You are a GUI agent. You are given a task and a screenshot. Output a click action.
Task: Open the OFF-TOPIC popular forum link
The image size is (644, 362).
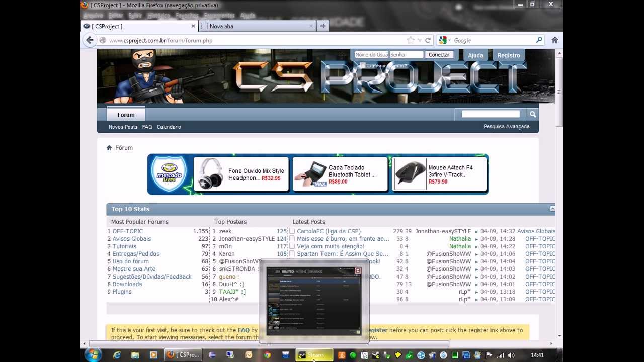pos(128,231)
